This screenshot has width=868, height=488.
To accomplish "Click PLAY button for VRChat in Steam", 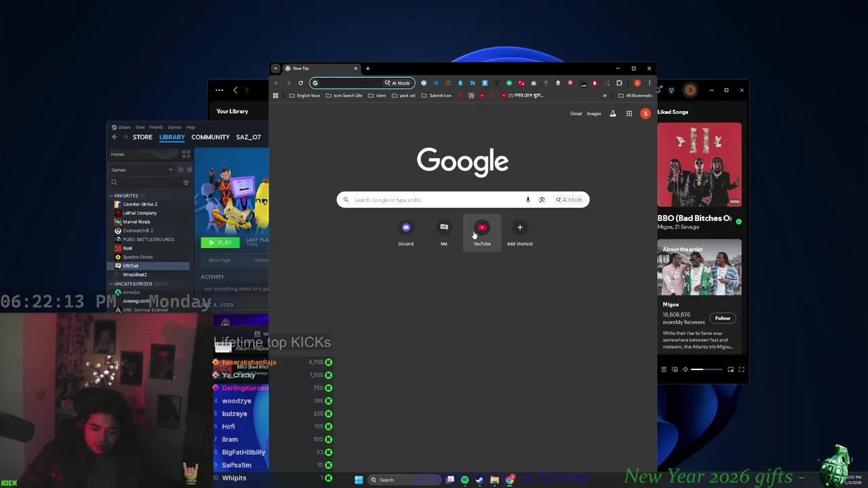I will 220,243.
